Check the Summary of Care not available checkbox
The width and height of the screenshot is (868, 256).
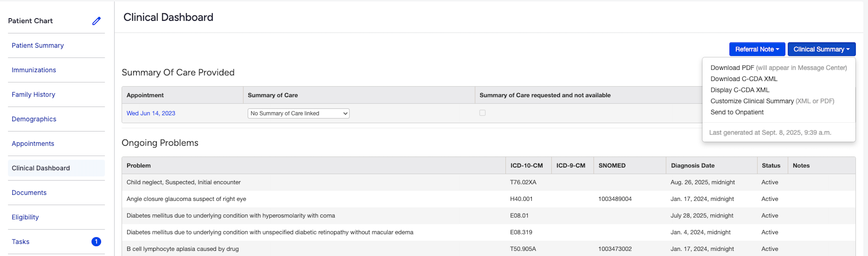(x=482, y=113)
